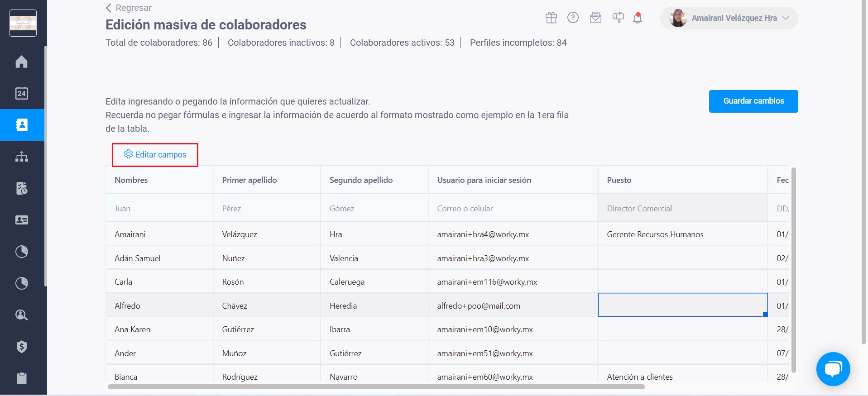868x396 pixels.
Task: Click Colaboradores activos: 53 text
Action: click(x=402, y=43)
